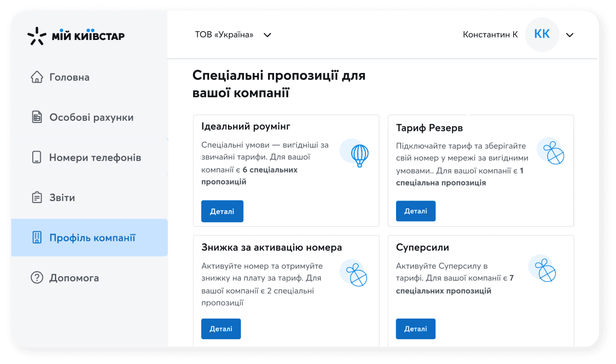Click the question mark icon beside Допомога
The width and height of the screenshot is (616, 364).
[37, 278]
